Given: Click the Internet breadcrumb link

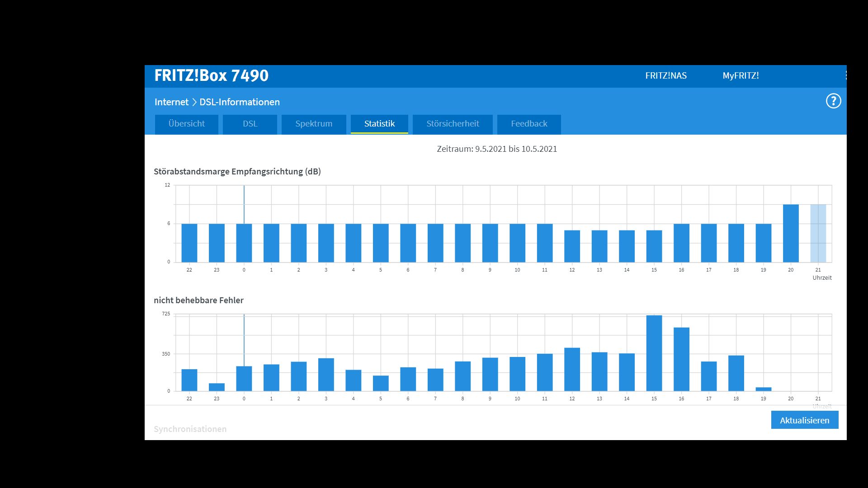Looking at the screenshot, I should (171, 102).
